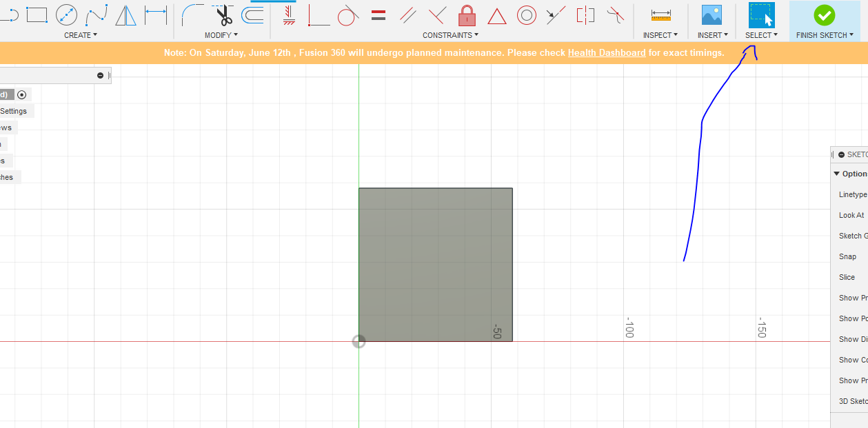Viewport: 868px width, 428px height.
Task: Grab the browser panel resize handle
Action: pos(109,75)
